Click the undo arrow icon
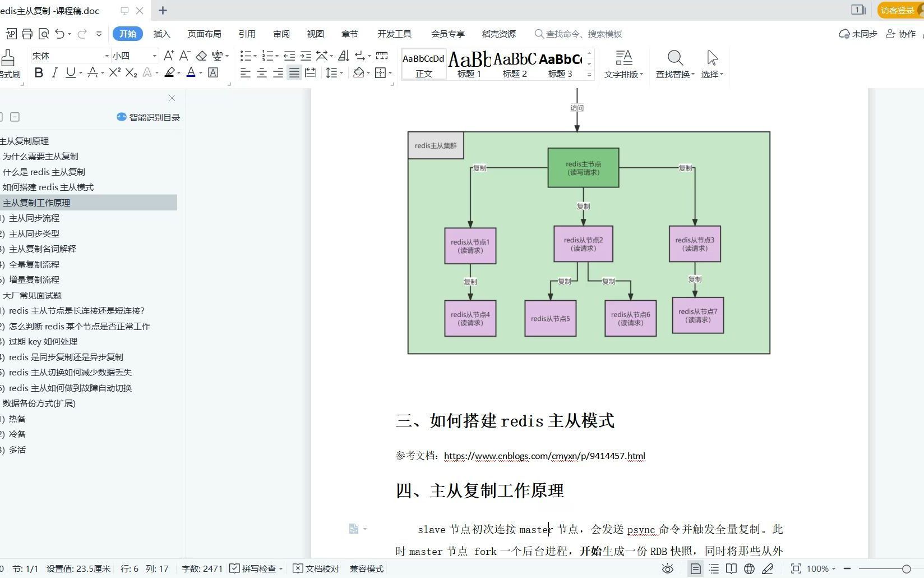This screenshot has height=578, width=924. click(60, 34)
